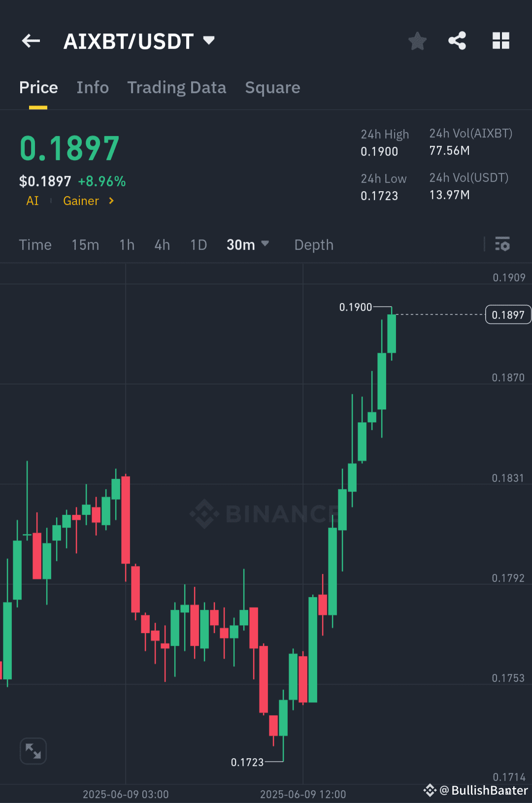The width and height of the screenshot is (532, 803).
Task: Tap the AI label link
Action: [x=32, y=201]
